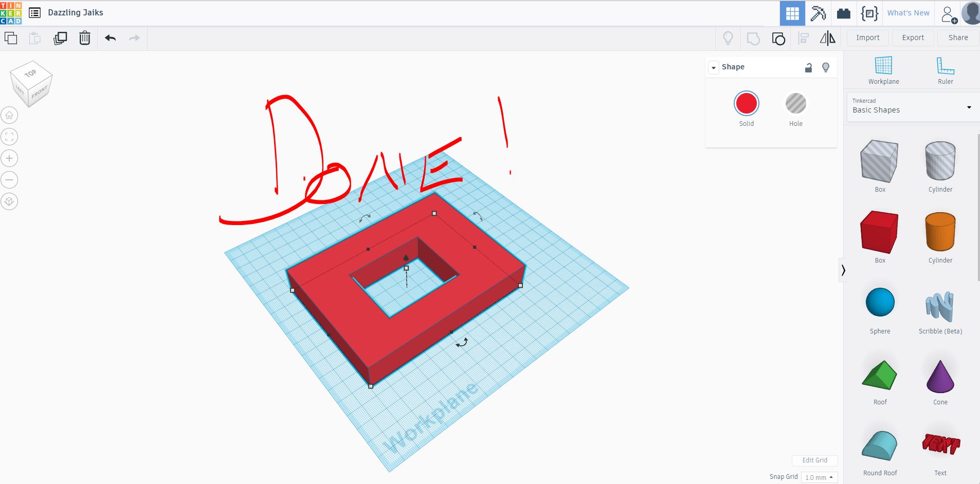Open the Snap Grid size dropdown
Screen dimensions: 980x484
(x=819, y=477)
